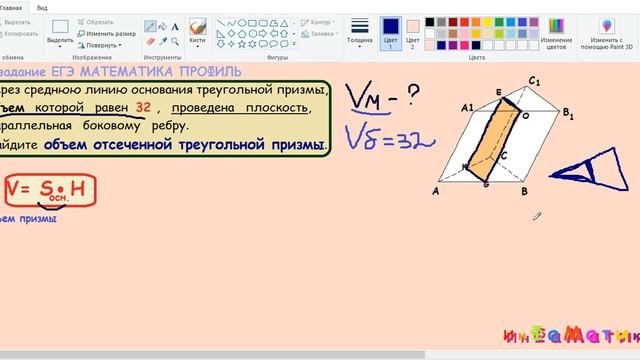This screenshot has height=360, width=640.
Task: Choose the Curve shape
Action: [x=231, y=23]
